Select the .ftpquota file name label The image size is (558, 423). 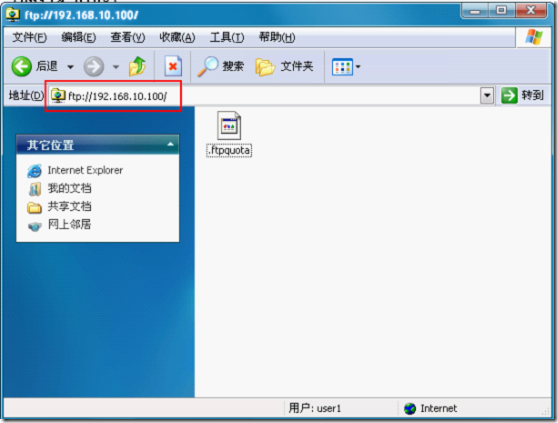(x=229, y=150)
